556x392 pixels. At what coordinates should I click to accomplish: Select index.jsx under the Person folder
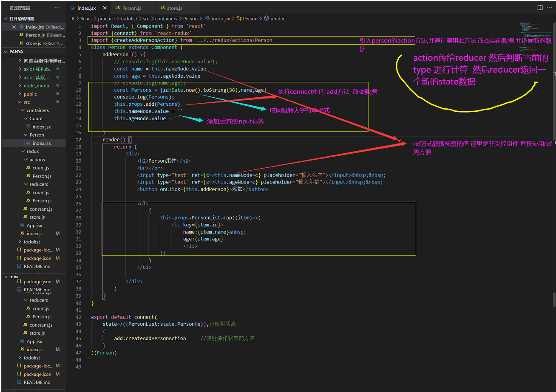(x=42, y=143)
